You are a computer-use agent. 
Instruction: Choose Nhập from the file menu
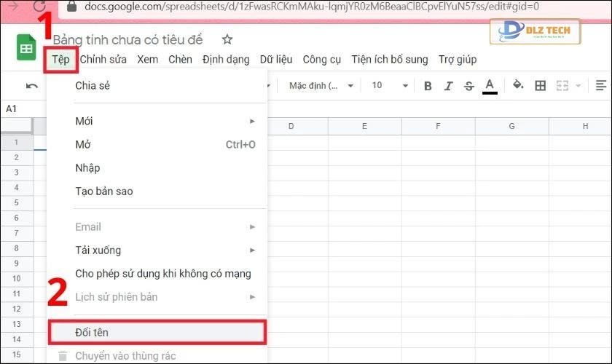157,168
